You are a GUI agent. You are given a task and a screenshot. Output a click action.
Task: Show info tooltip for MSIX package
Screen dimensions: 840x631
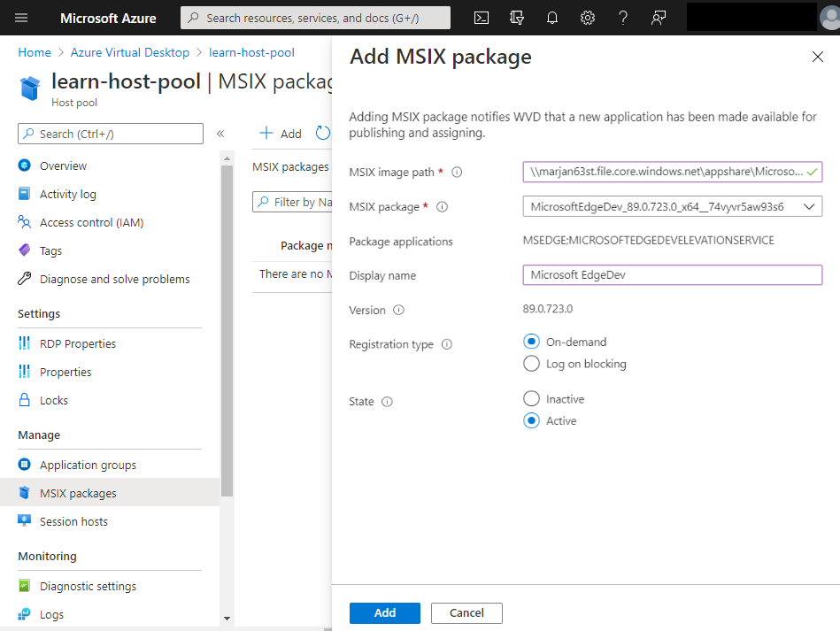442,207
